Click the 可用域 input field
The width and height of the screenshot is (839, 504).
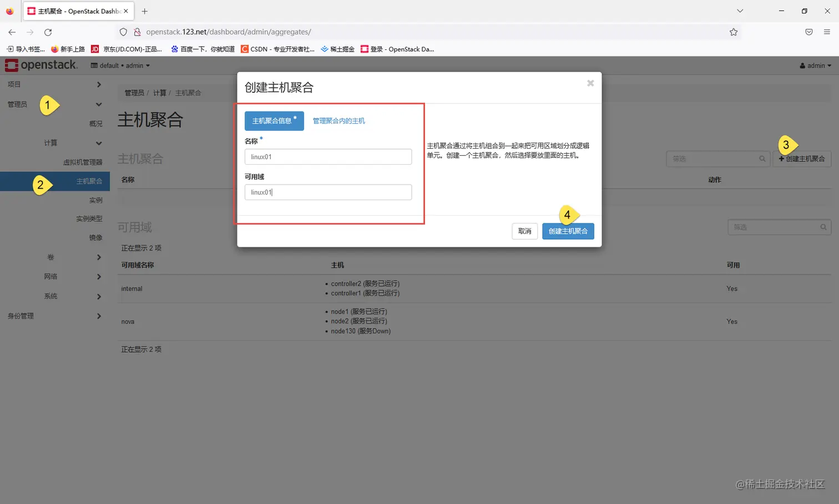328,192
